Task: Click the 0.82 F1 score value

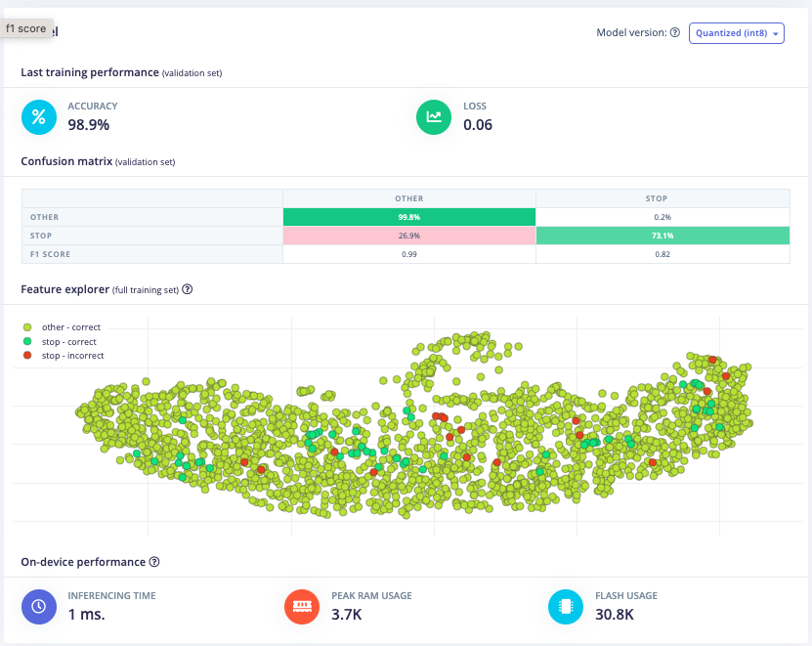Action: 662,254
